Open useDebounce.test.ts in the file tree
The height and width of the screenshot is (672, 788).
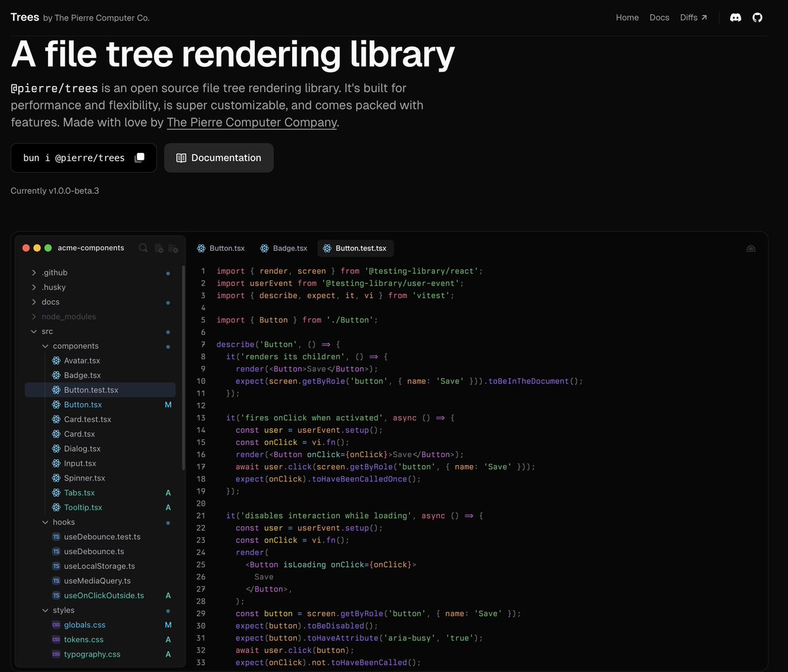100,537
